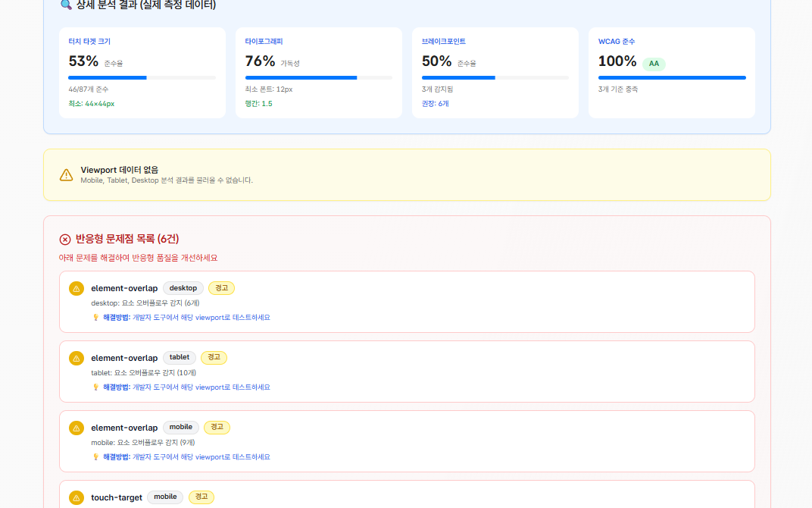Click the 브레이크포인트 card title
812x508 pixels.
pos(443,42)
